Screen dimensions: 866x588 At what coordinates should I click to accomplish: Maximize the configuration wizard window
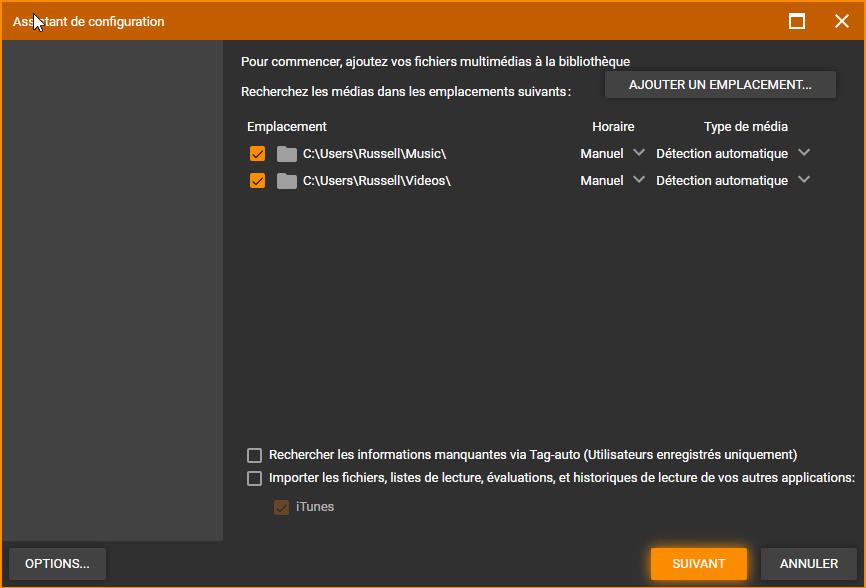[797, 21]
